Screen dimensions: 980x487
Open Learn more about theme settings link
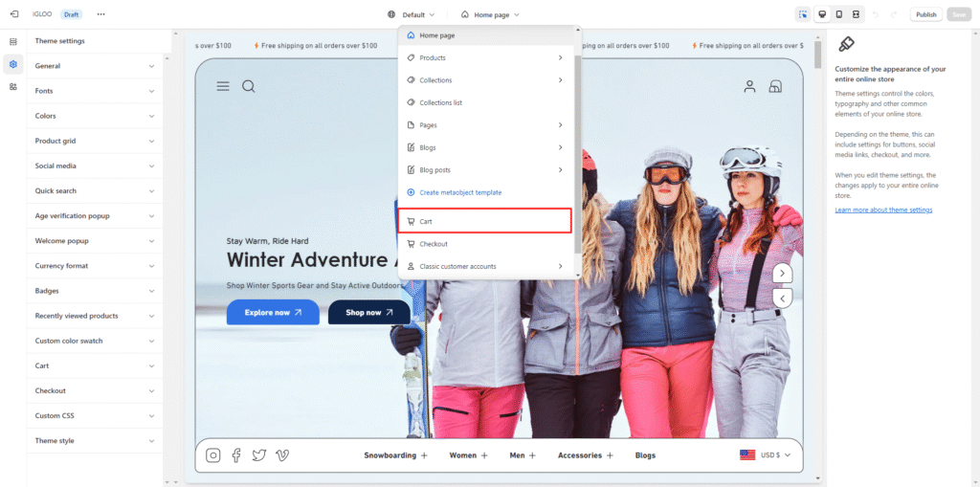(x=883, y=210)
